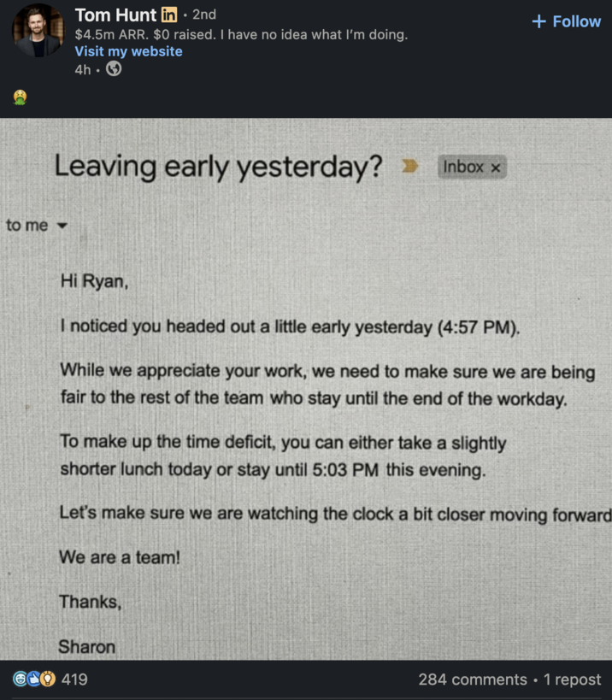612x700 pixels.
Task: Open the 284 comments
Action: point(472,679)
